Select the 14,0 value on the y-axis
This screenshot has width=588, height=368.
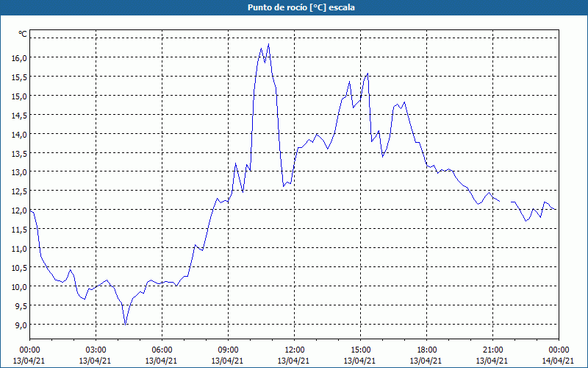point(18,134)
